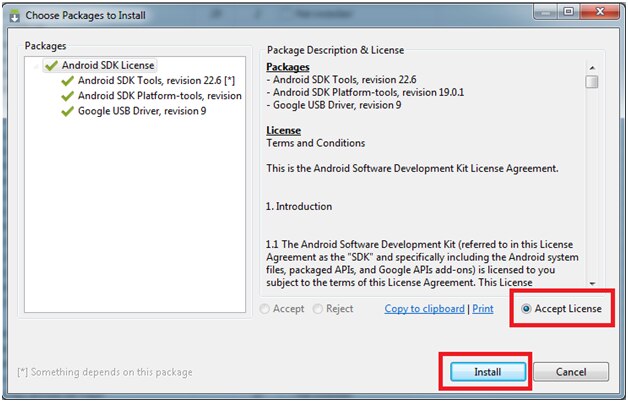Click the license text scrollbar thumb

(592, 81)
